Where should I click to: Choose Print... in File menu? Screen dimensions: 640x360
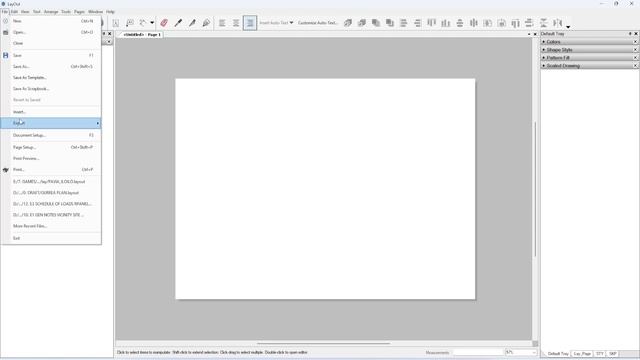pos(51,169)
